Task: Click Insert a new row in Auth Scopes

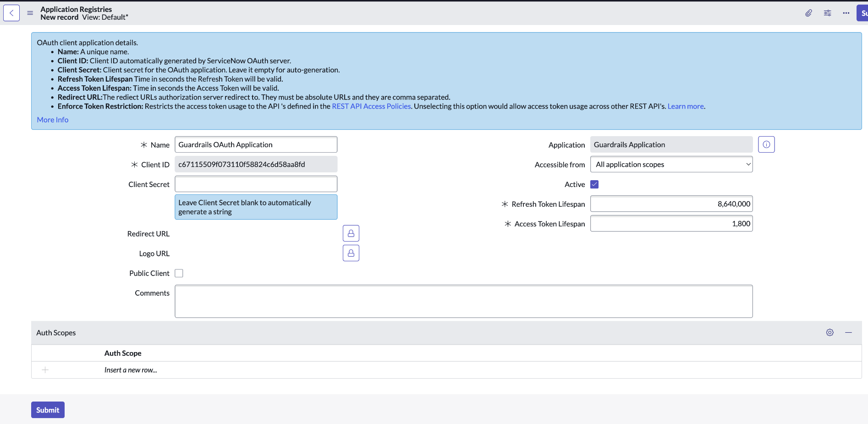Action: click(x=131, y=370)
